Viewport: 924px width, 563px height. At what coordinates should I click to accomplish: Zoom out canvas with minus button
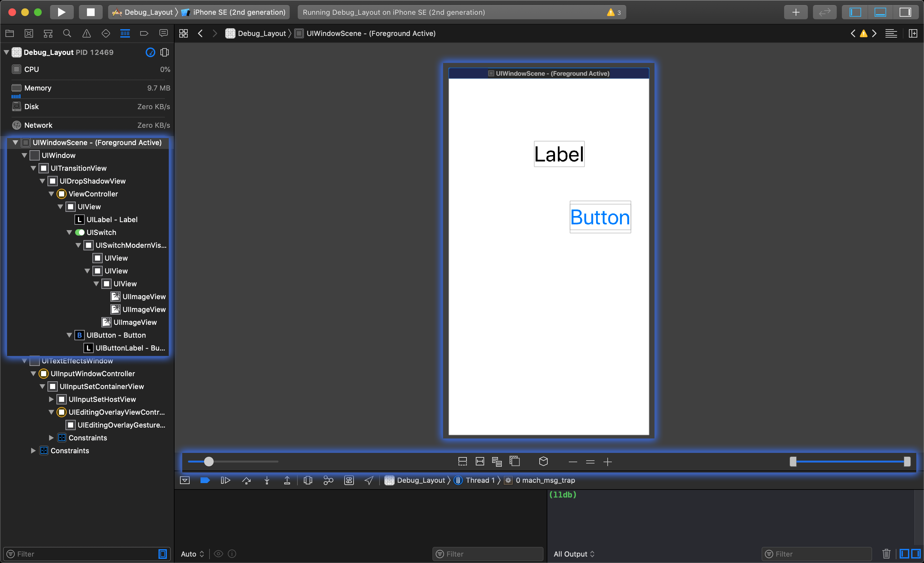573,462
